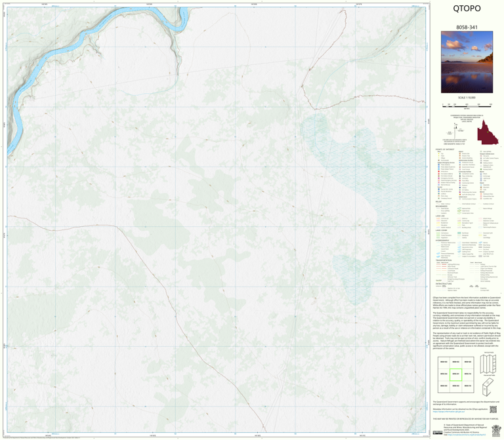This screenshot has height=440, width=504.
Task: Click the LAND USE legend heading
Action: (x=440, y=216)
